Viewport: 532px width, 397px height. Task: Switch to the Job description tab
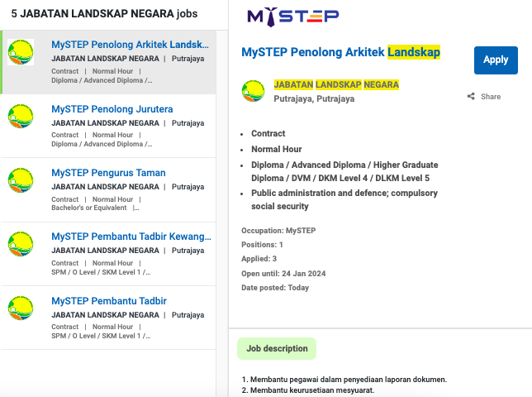click(277, 348)
